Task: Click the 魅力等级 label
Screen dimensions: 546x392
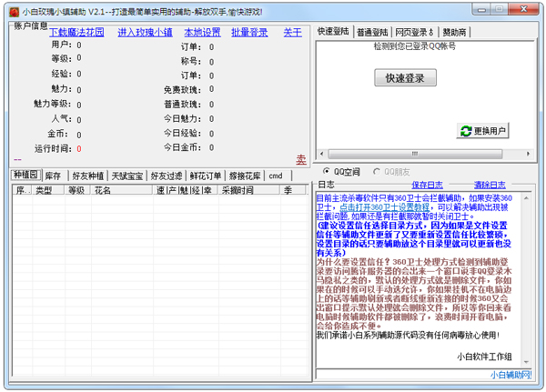Action: pyautogui.click(x=52, y=104)
